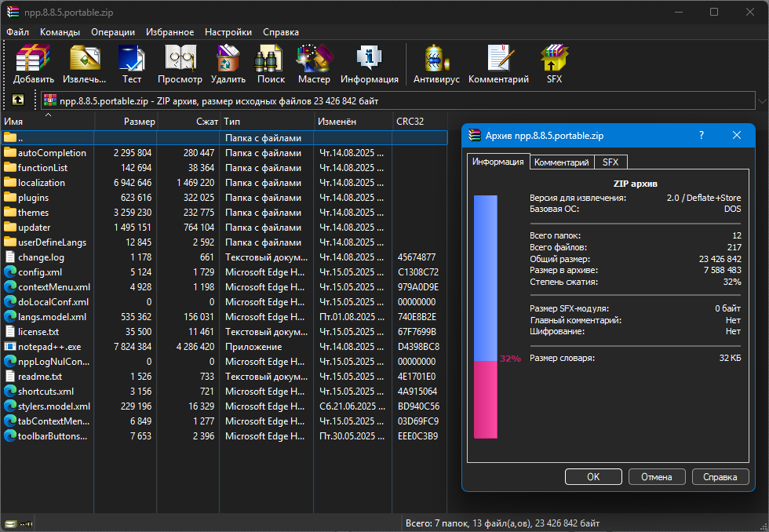Viewport: 769px width, 532px height.
Task: Select the userDefineLangs folder name
Action: [52, 242]
